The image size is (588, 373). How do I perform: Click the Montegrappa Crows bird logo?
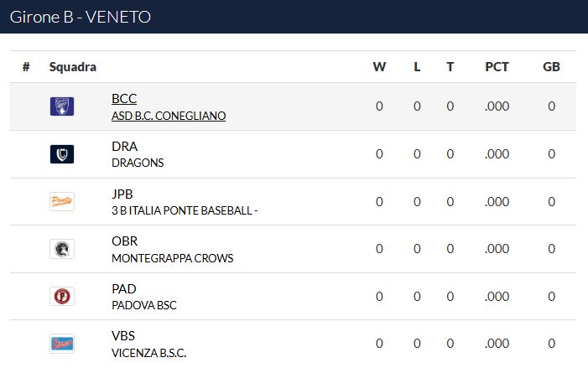click(62, 249)
